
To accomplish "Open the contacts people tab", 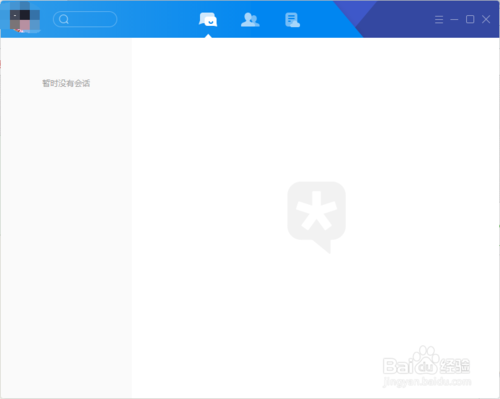I will (250, 20).
